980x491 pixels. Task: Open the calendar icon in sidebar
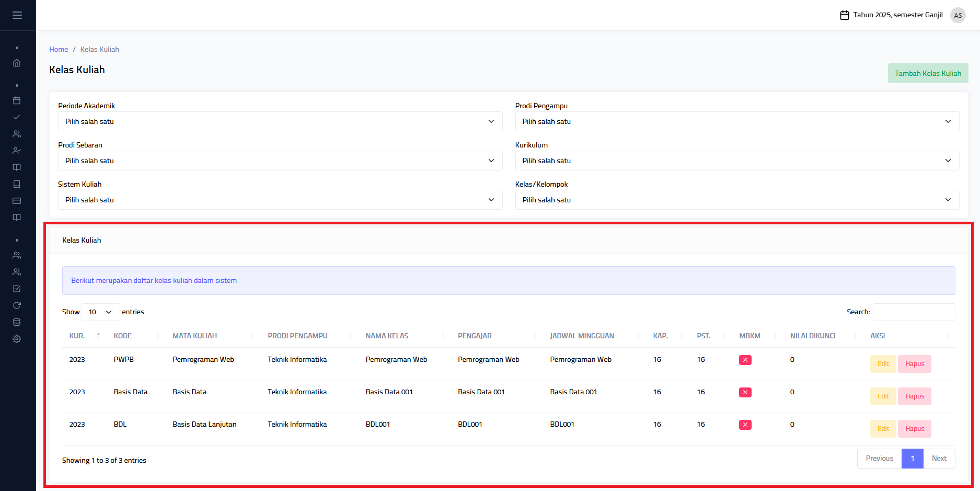tap(17, 100)
